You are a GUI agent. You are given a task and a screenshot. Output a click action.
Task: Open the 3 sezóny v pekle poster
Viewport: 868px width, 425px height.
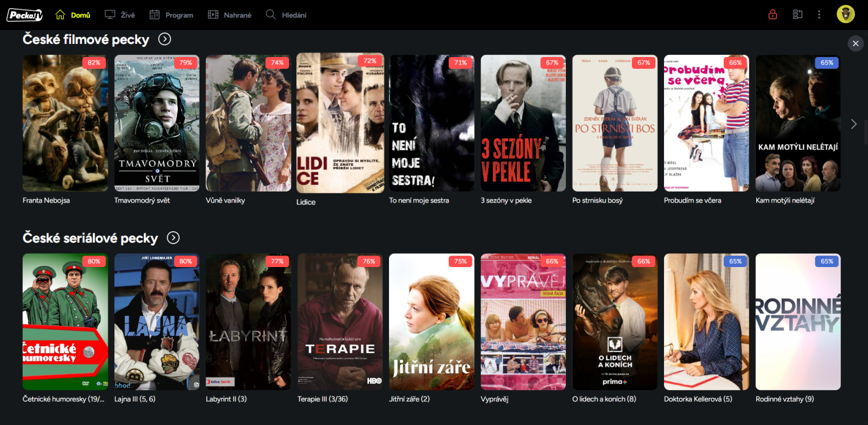(x=524, y=123)
